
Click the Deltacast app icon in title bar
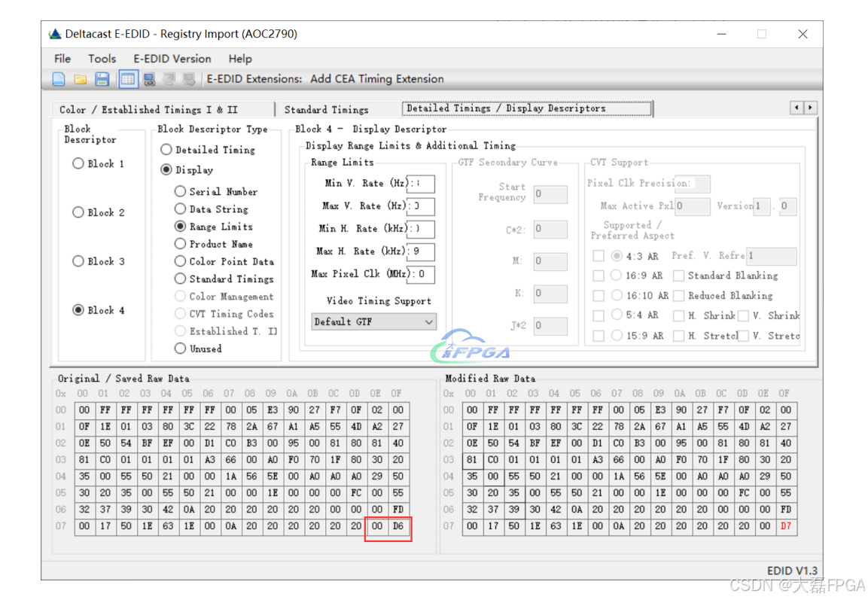tap(55, 34)
